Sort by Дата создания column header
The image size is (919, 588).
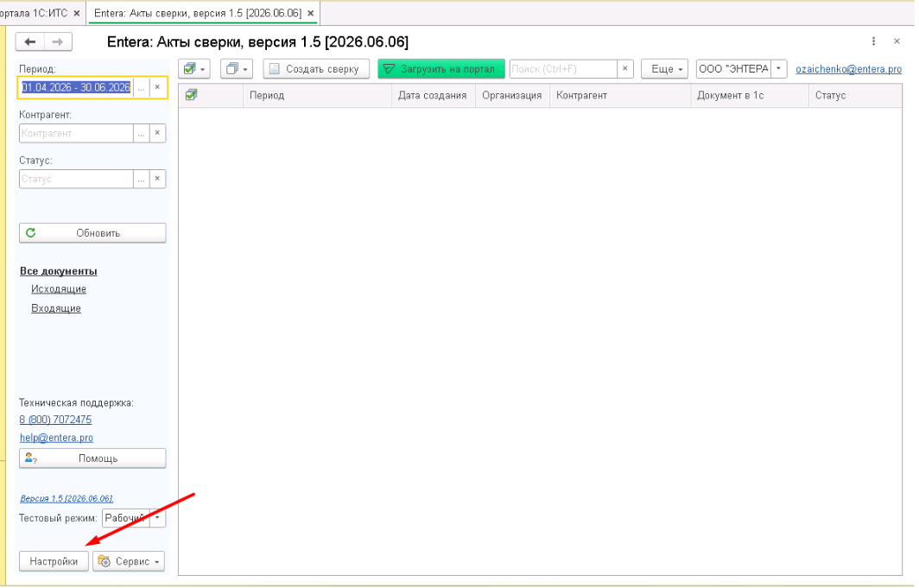[x=433, y=96]
